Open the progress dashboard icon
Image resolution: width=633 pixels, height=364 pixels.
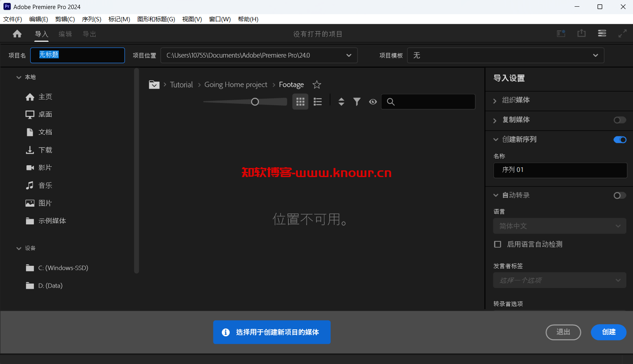602,33
